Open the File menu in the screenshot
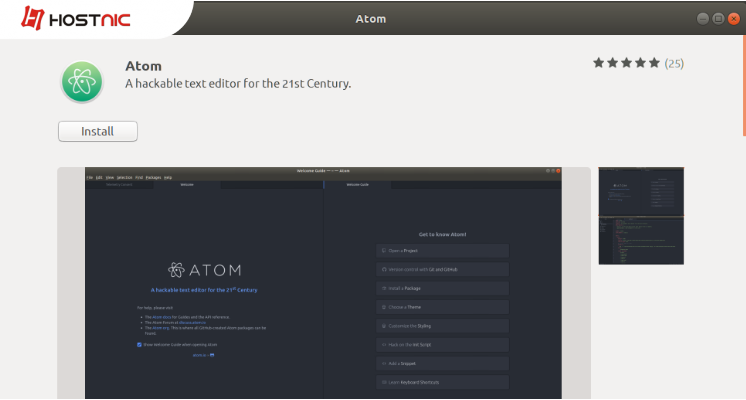 point(89,177)
